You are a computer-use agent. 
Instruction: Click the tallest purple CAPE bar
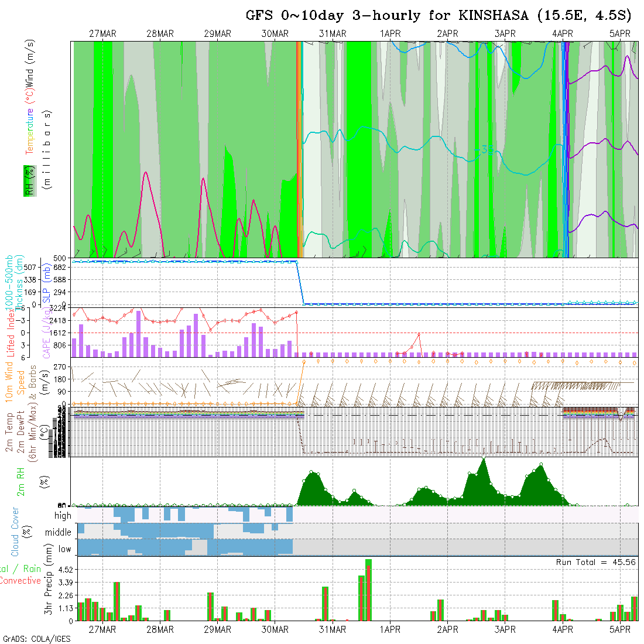coord(139,334)
